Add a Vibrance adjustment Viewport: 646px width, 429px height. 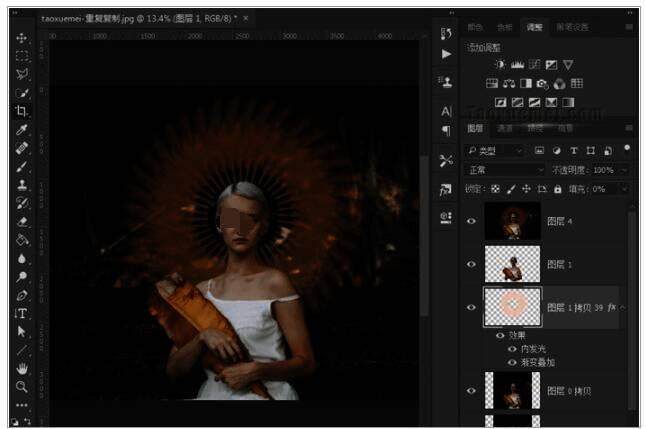(x=568, y=65)
